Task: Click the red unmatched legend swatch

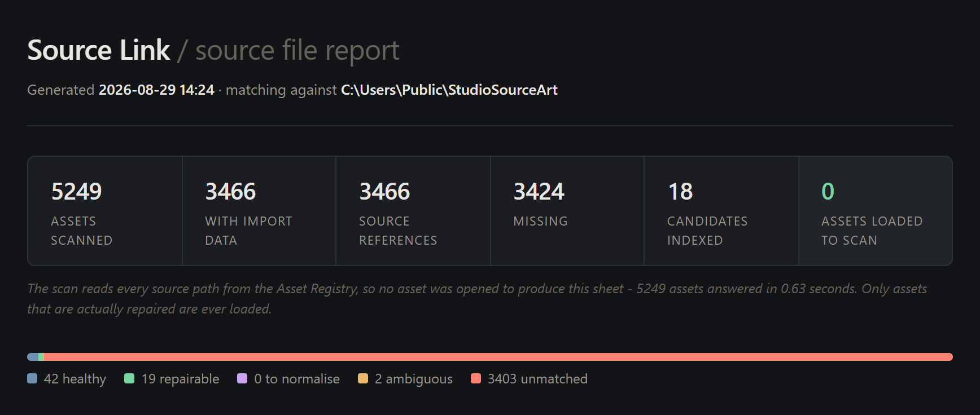Action: 476,378
